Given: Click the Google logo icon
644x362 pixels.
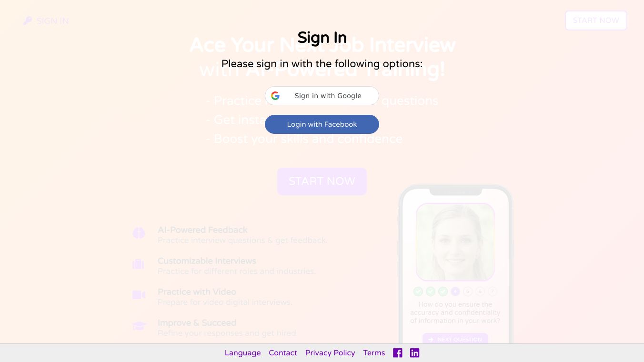Looking at the screenshot, I should point(275,96).
